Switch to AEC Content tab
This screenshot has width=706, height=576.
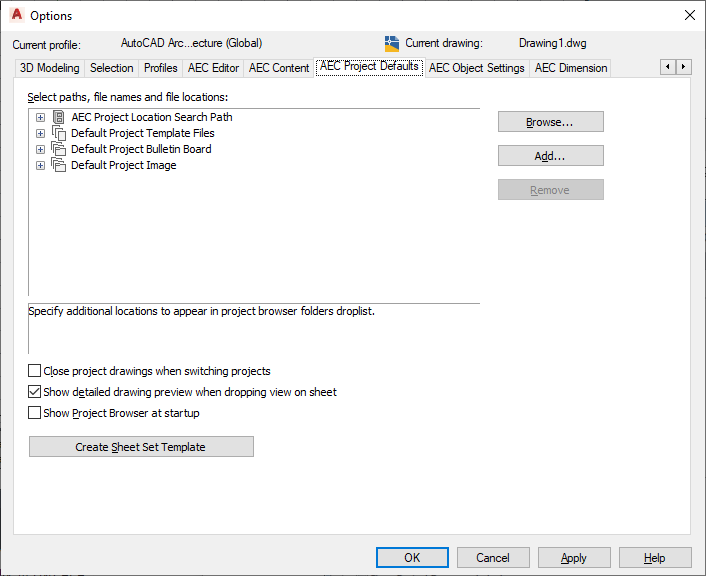279,68
